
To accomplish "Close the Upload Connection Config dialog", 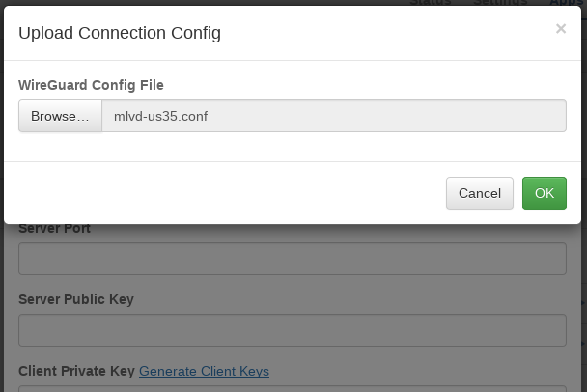I will coord(560,29).
